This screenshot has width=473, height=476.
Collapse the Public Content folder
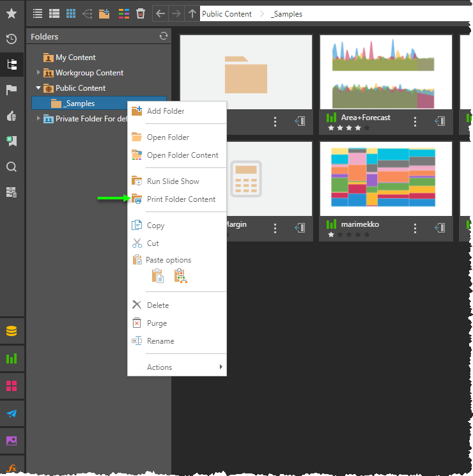click(x=38, y=88)
